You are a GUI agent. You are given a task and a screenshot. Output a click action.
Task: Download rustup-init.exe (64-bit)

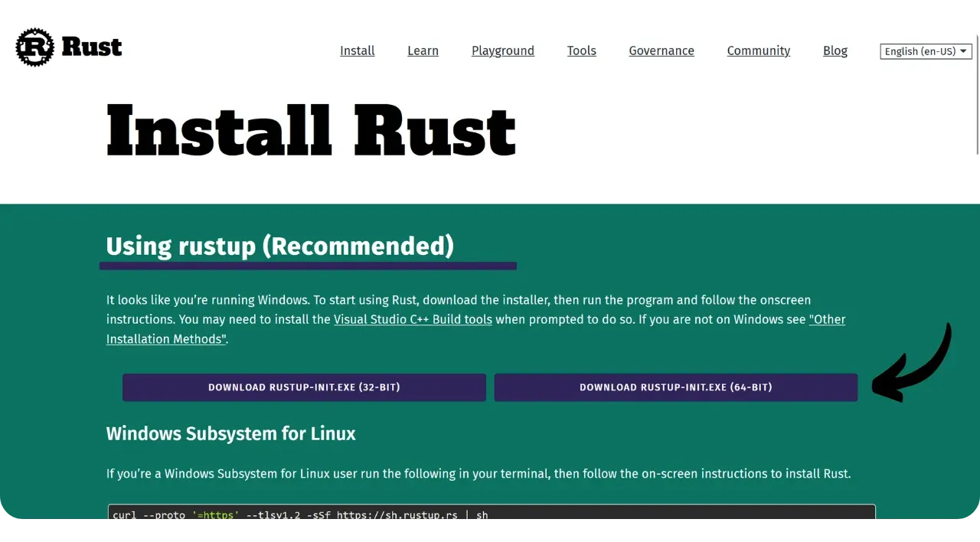(x=676, y=387)
